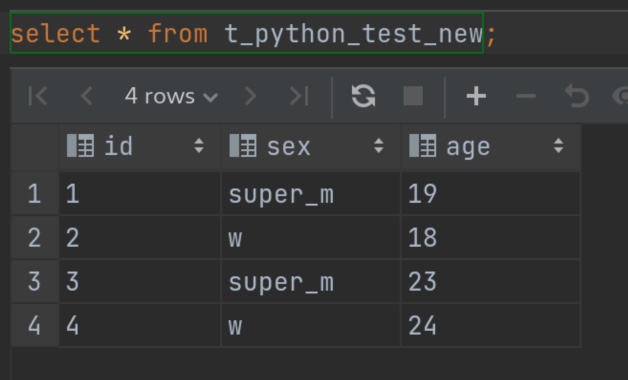Click the select keyword in the SQL editor

point(55,34)
